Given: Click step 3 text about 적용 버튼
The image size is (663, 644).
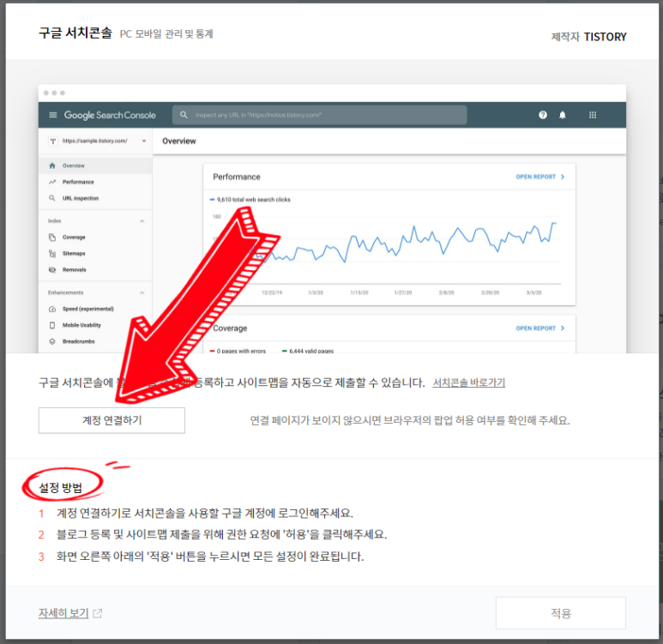Looking at the screenshot, I should (x=210, y=557).
